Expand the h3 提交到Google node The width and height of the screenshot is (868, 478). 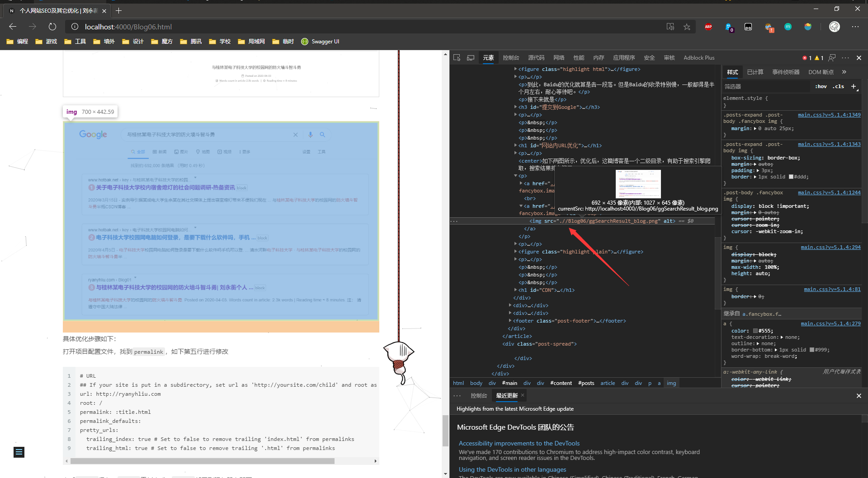coord(515,107)
